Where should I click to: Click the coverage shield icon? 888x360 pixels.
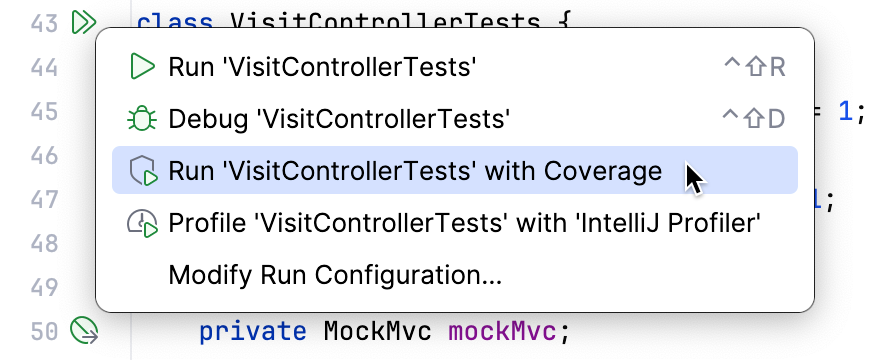pos(142,172)
